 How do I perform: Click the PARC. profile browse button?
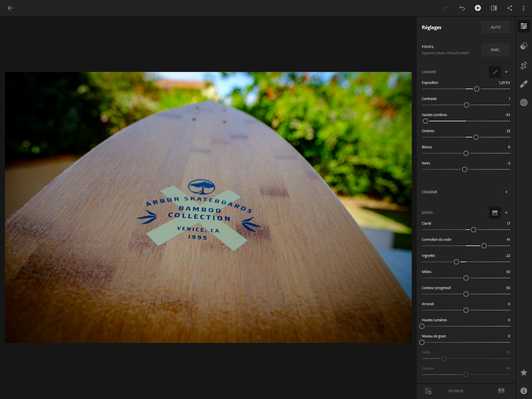(x=496, y=50)
